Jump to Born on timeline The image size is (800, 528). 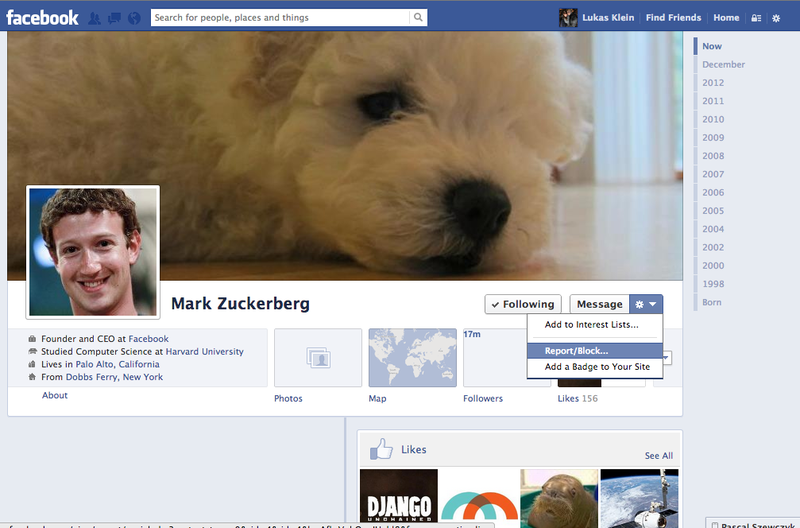tap(712, 303)
